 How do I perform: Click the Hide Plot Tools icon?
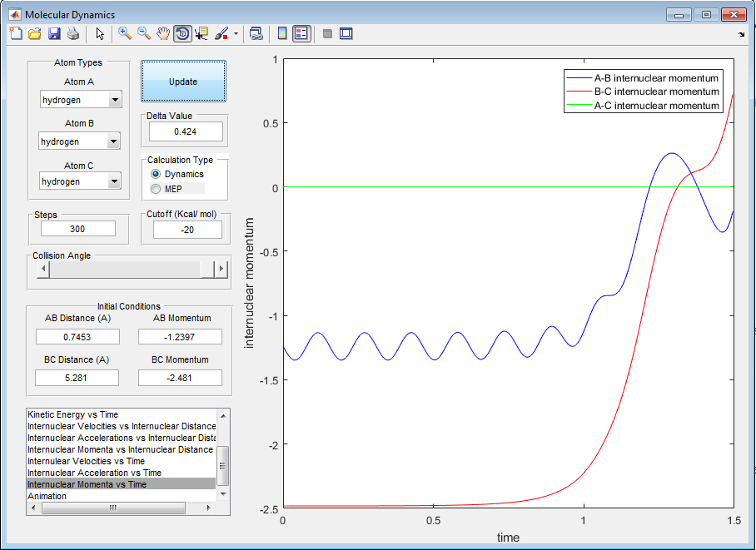click(x=327, y=34)
